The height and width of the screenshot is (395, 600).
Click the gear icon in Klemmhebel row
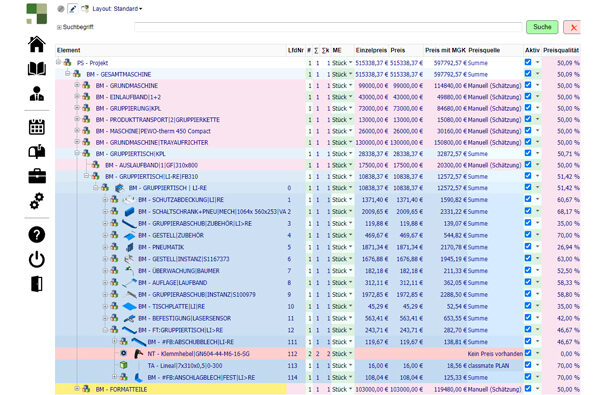coord(123,353)
